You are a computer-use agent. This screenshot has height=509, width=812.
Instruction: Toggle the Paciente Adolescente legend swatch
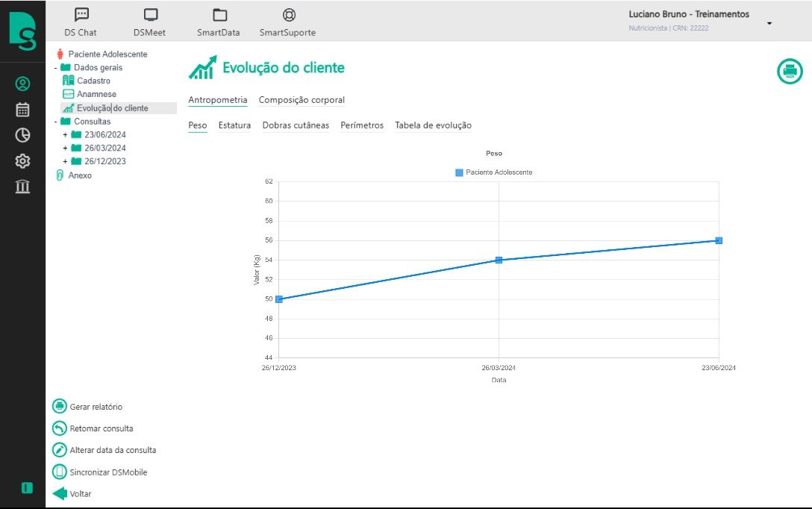(459, 172)
